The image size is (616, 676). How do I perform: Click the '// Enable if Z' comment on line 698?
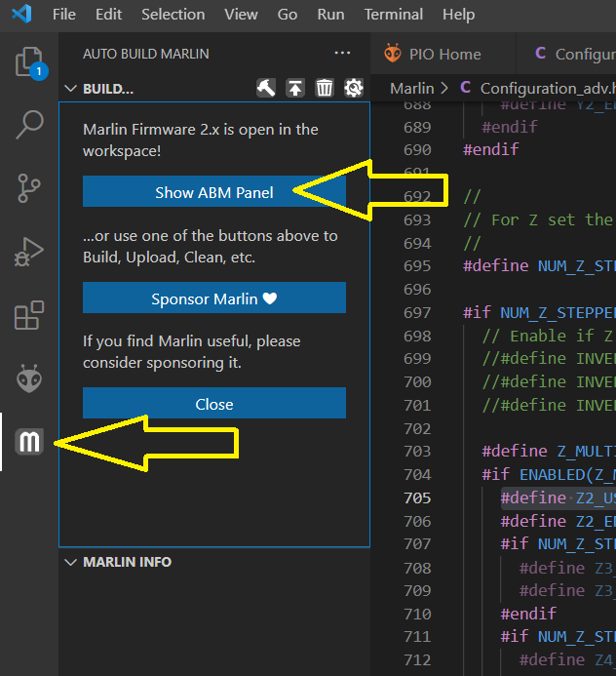tap(548, 336)
